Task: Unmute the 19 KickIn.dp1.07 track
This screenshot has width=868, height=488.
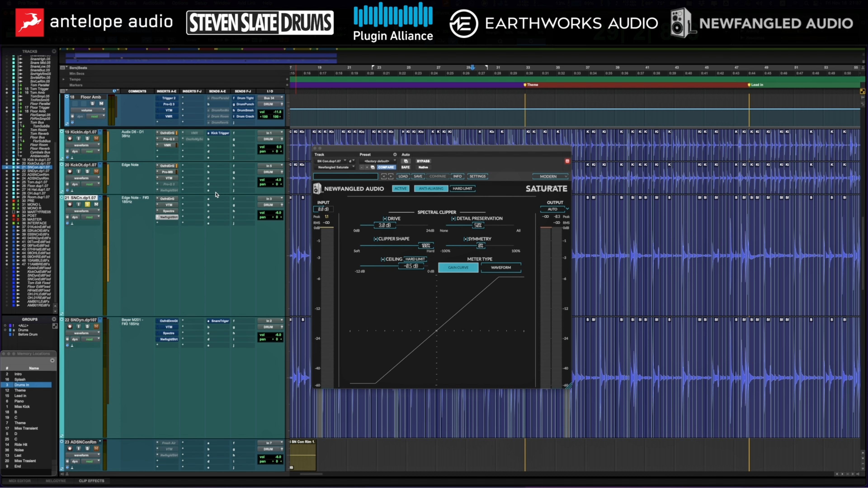Action: [96, 139]
